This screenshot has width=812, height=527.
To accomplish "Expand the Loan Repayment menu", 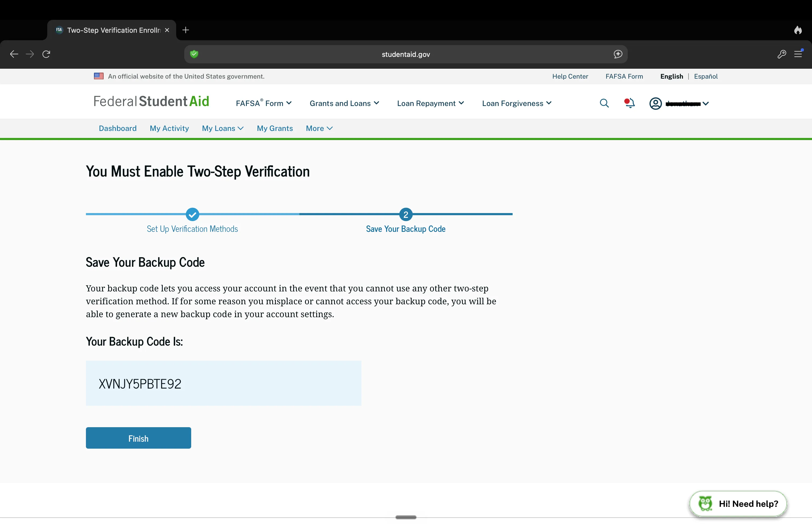I will 430,103.
